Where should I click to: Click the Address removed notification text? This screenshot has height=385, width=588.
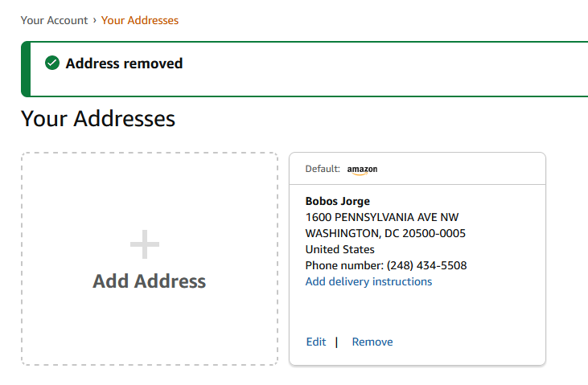[124, 63]
